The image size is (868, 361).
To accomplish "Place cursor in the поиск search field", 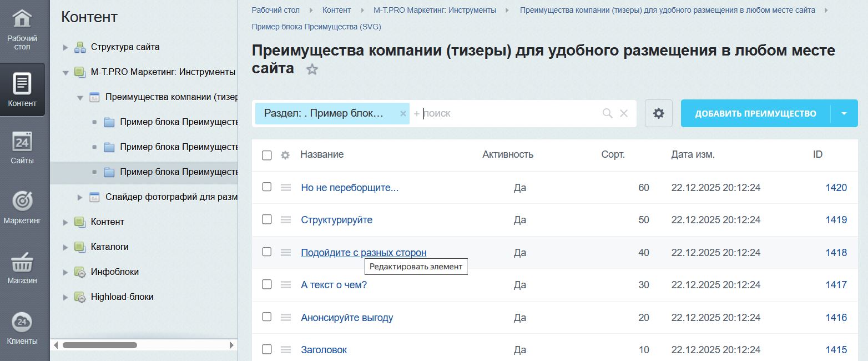I will click(x=499, y=113).
